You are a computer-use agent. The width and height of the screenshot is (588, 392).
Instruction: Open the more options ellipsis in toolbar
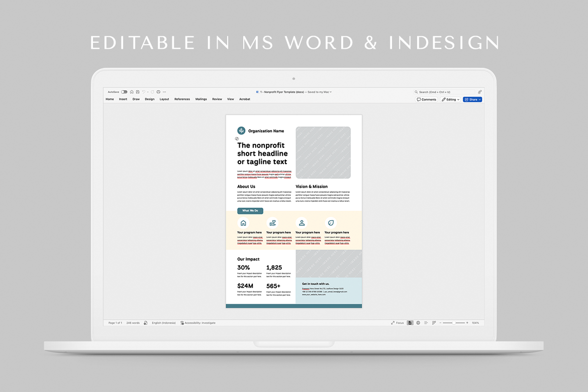pos(164,92)
